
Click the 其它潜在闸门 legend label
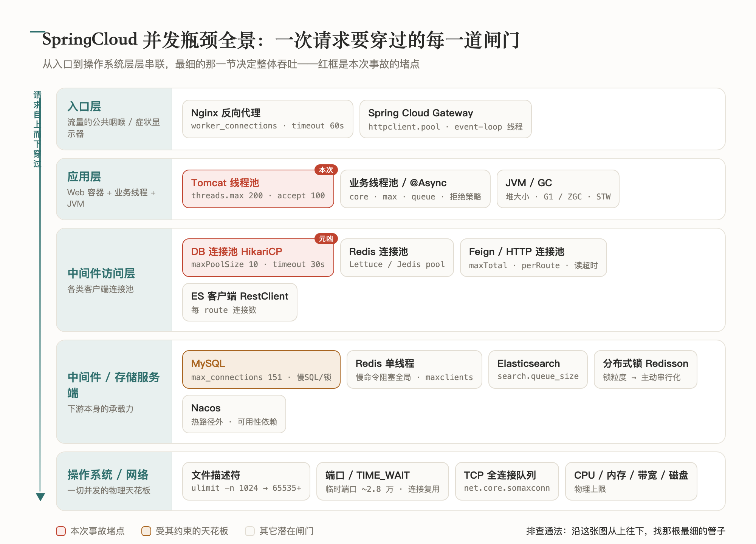[x=287, y=531]
